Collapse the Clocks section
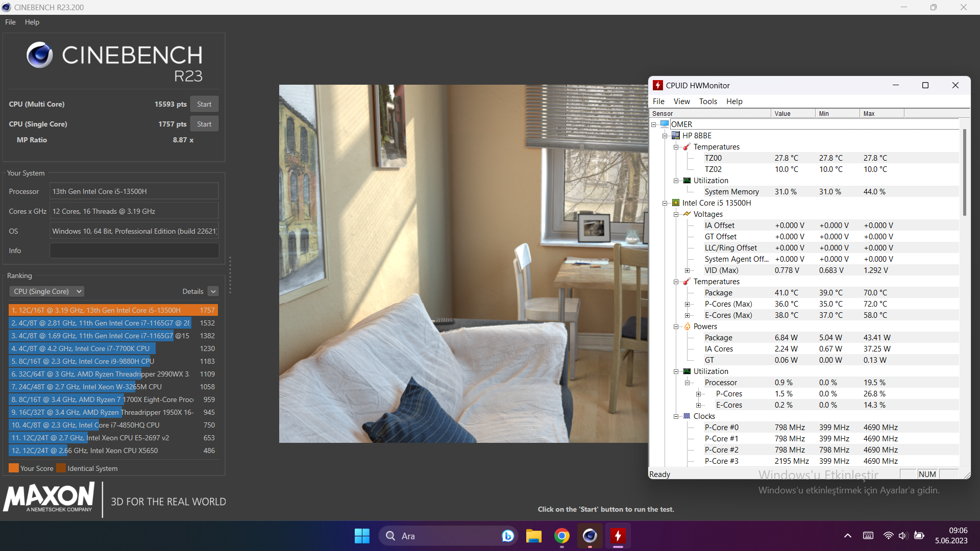This screenshot has height=551, width=980. tap(676, 416)
